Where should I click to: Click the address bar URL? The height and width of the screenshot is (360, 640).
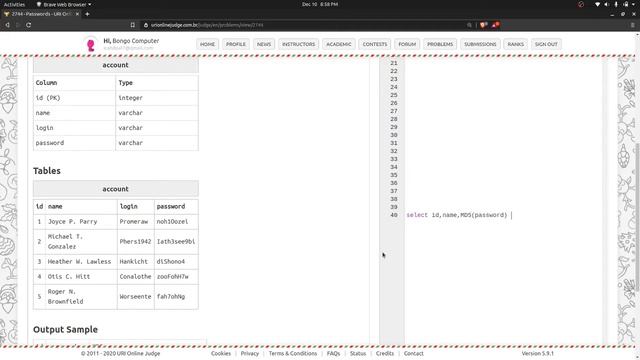point(207,25)
